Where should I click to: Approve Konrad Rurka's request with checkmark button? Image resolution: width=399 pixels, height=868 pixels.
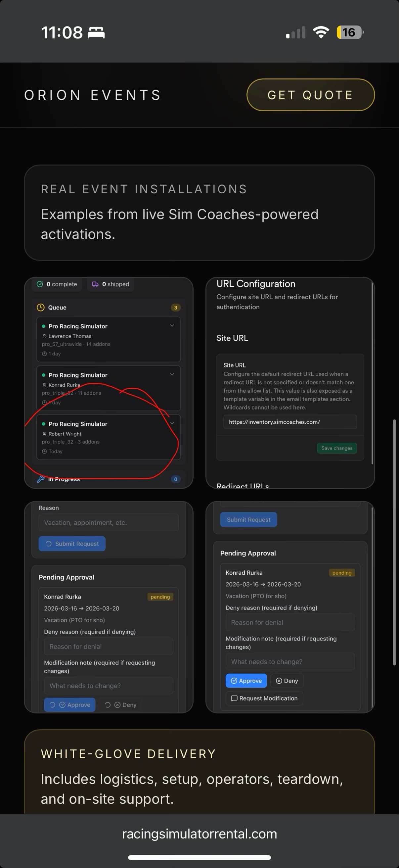point(246,681)
